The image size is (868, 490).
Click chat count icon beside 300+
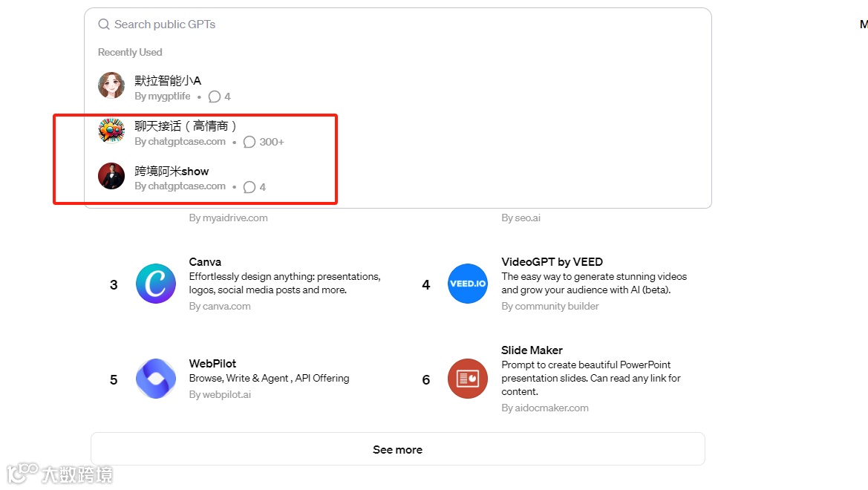point(249,142)
